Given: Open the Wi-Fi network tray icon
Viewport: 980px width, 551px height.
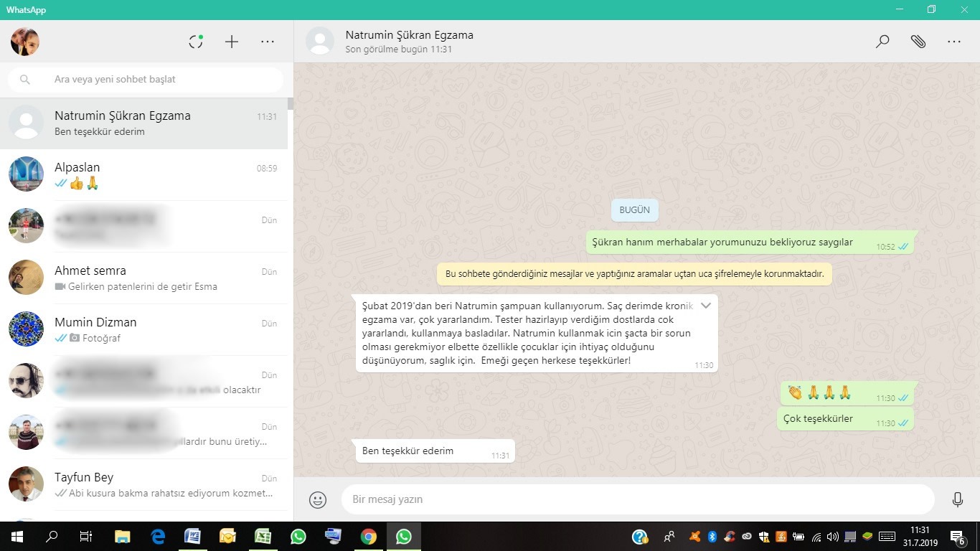Looking at the screenshot, I should pyautogui.click(x=816, y=537).
